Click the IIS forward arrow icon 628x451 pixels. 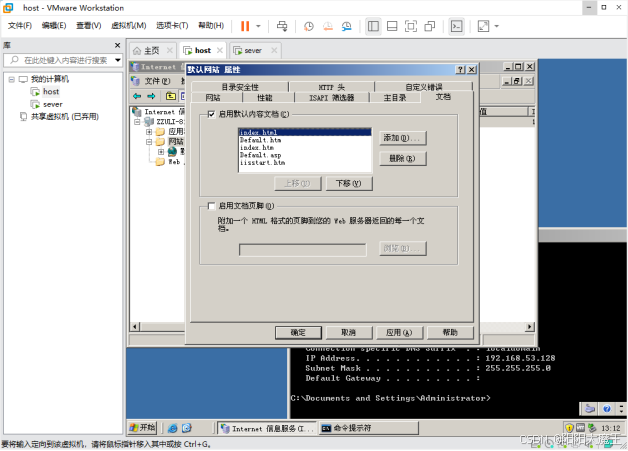pos(151,96)
